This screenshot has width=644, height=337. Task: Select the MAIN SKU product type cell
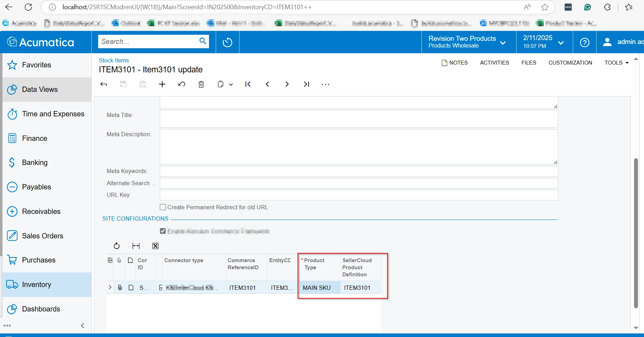tap(319, 288)
